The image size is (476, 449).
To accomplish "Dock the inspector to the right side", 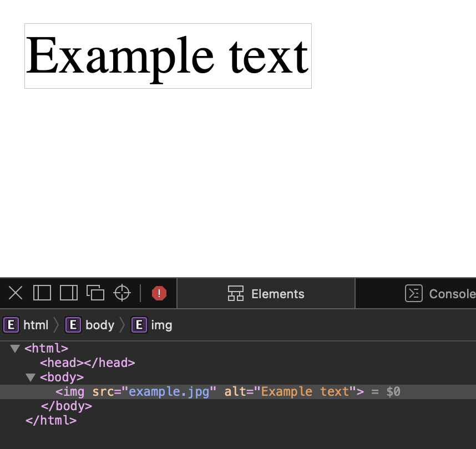I will tap(69, 293).
